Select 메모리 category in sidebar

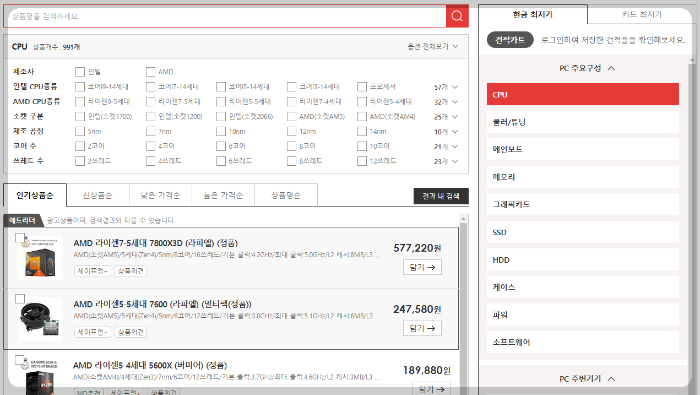(x=583, y=177)
